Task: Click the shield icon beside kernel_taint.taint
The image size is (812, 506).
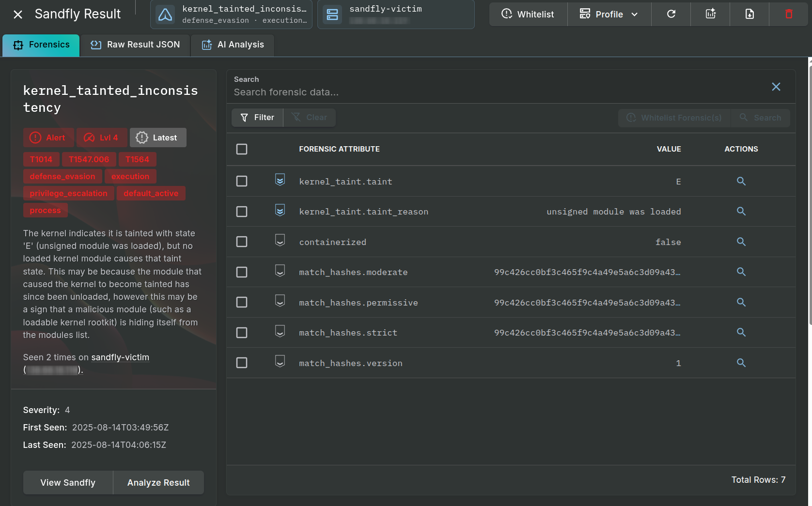Action: click(x=280, y=180)
